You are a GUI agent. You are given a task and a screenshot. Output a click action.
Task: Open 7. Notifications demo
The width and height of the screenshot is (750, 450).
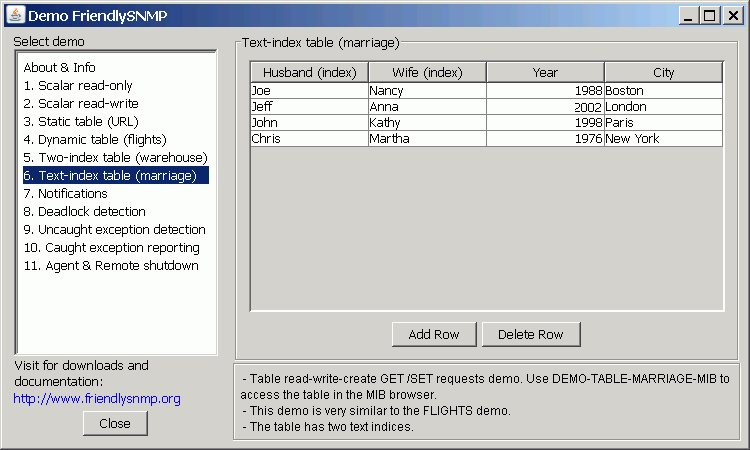116,194
